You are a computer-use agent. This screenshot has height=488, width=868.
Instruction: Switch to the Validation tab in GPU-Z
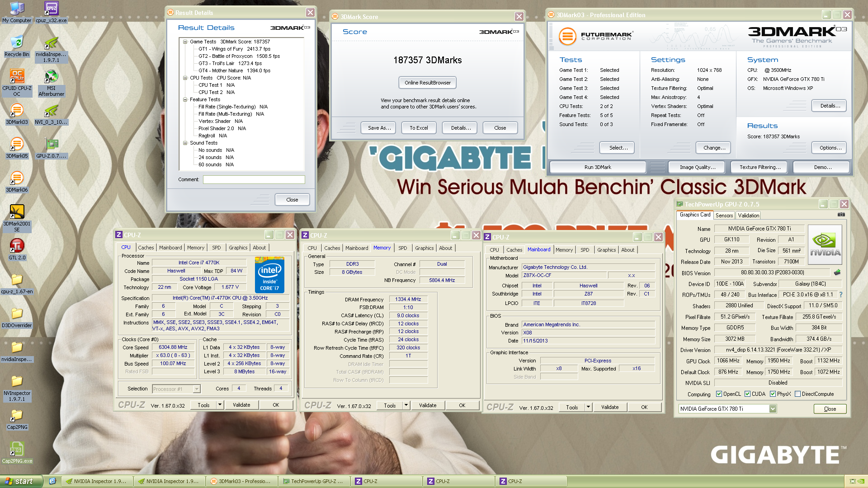point(748,216)
